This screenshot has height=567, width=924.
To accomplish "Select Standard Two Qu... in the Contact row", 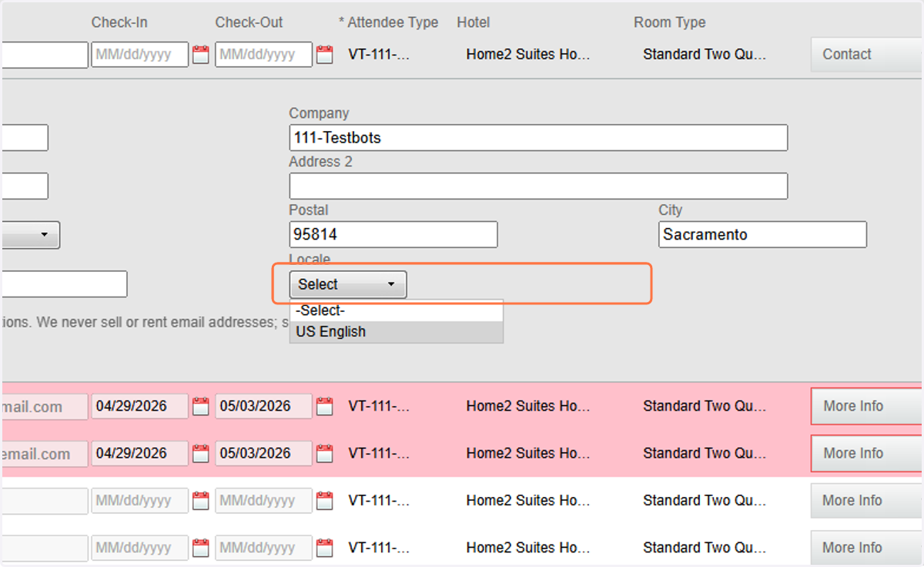I will pos(705,55).
